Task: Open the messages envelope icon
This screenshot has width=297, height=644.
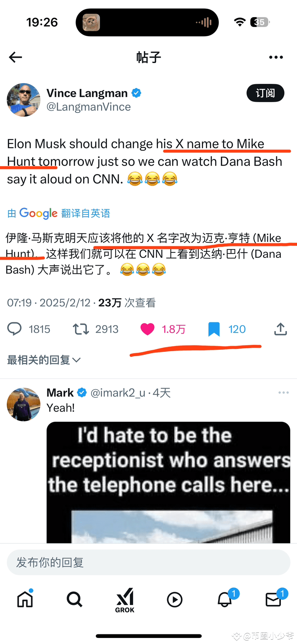Action: (x=273, y=599)
